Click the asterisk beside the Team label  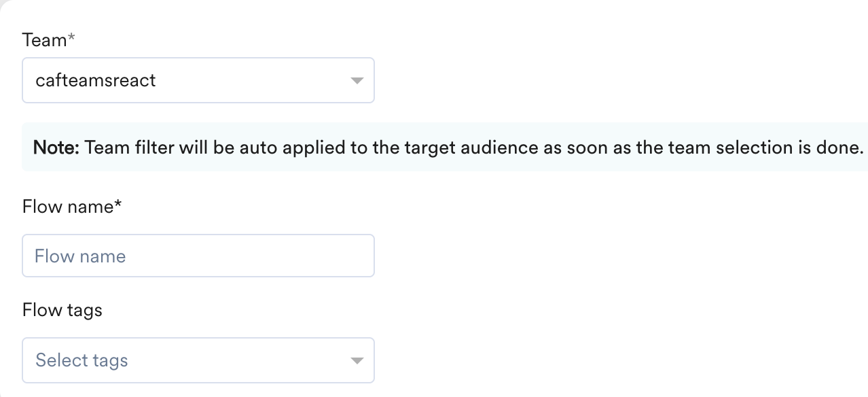[x=71, y=39]
